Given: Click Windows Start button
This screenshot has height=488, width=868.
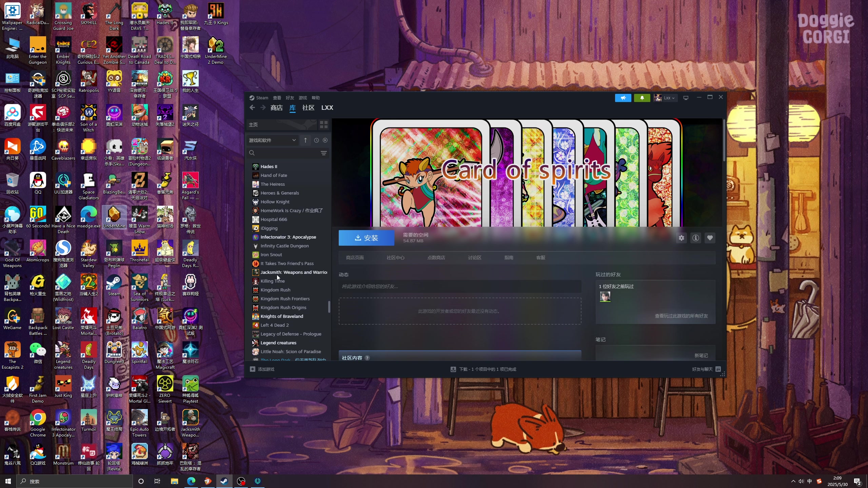Looking at the screenshot, I should [x=8, y=481].
